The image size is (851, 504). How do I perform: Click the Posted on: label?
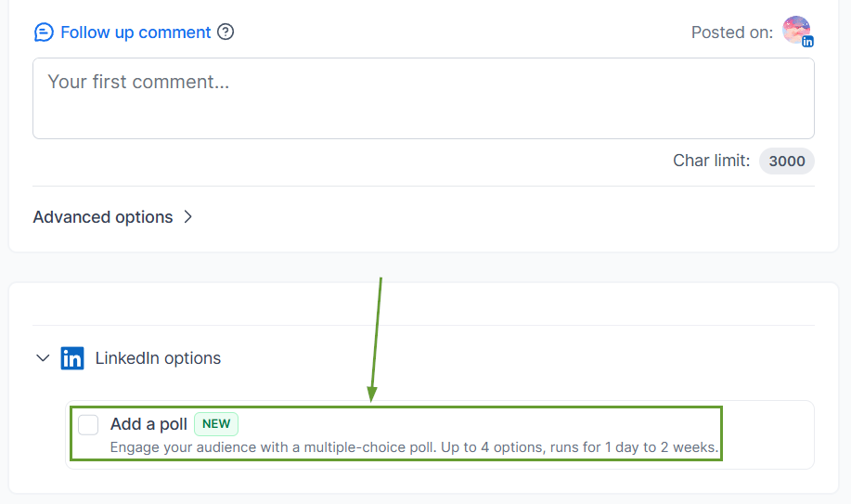click(x=732, y=32)
